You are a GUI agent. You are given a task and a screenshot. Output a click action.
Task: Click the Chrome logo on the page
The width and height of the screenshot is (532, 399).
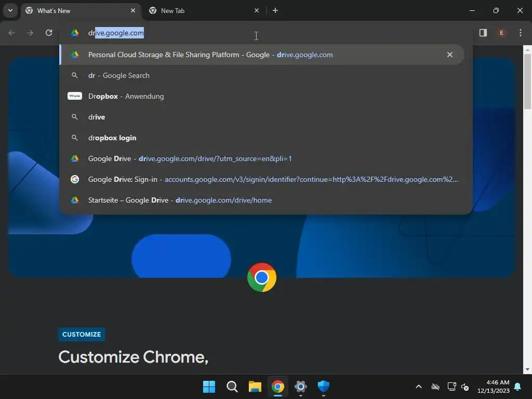262,277
